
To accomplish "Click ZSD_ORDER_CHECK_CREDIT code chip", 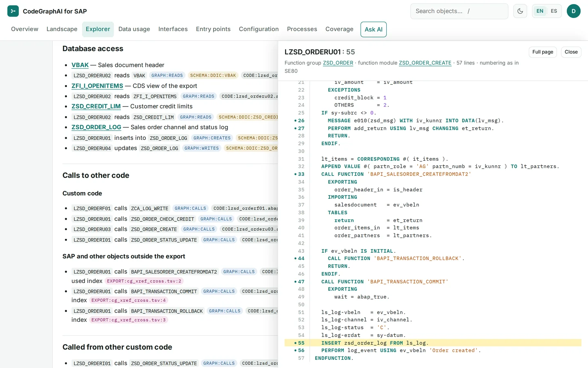I will pyautogui.click(x=163, y=219).
